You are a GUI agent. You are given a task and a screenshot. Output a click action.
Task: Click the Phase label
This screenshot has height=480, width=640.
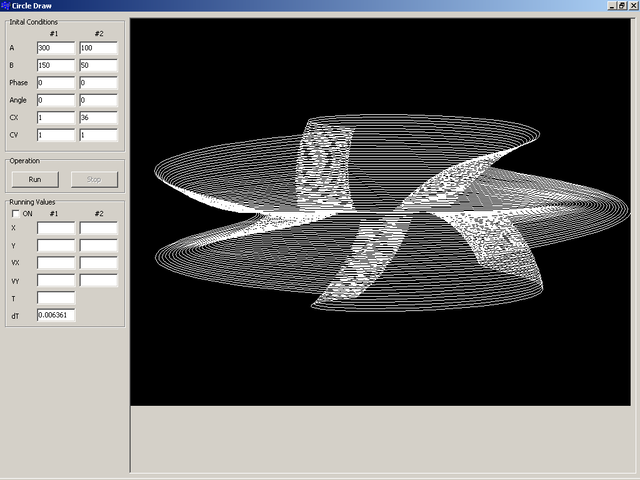pos(19,83)
